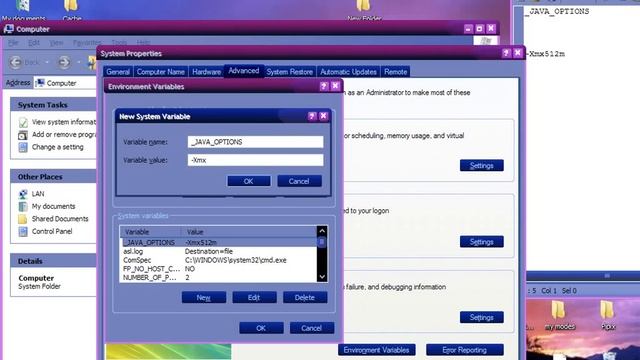Open Edit menu in Computer window
This screenshot has height=360, width=640.
[x=34, y=42]
